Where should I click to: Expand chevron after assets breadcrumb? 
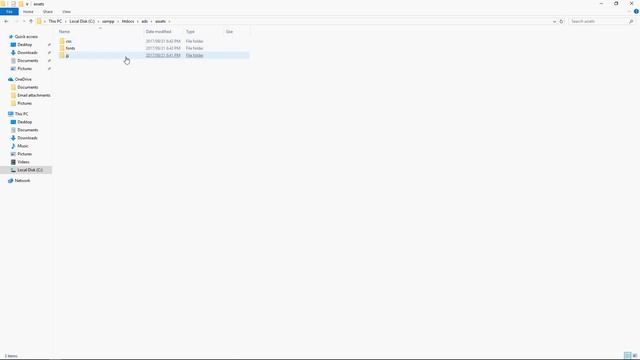coord(169,21)
